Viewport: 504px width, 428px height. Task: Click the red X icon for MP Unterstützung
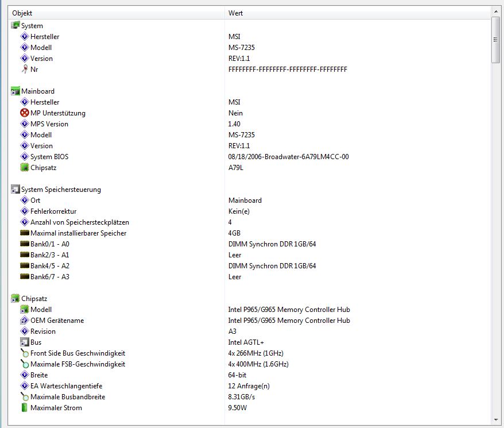tap(25, 113)
